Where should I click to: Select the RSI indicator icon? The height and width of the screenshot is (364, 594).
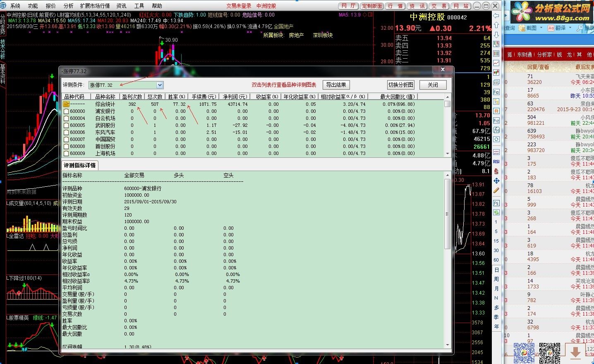pyautogui.click(x=496, y=162)
